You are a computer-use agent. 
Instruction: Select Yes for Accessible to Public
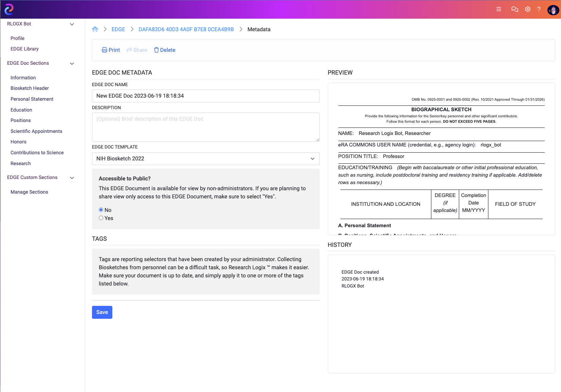[x=101, y=218]
